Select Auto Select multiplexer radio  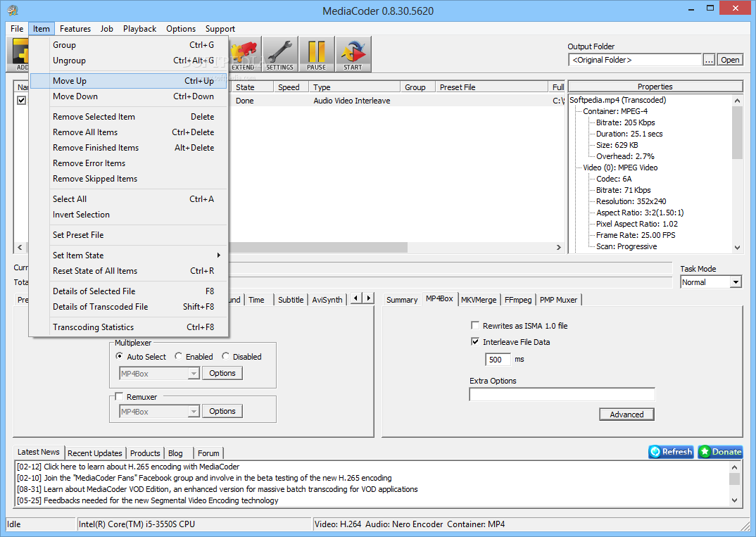click(119, 356)
